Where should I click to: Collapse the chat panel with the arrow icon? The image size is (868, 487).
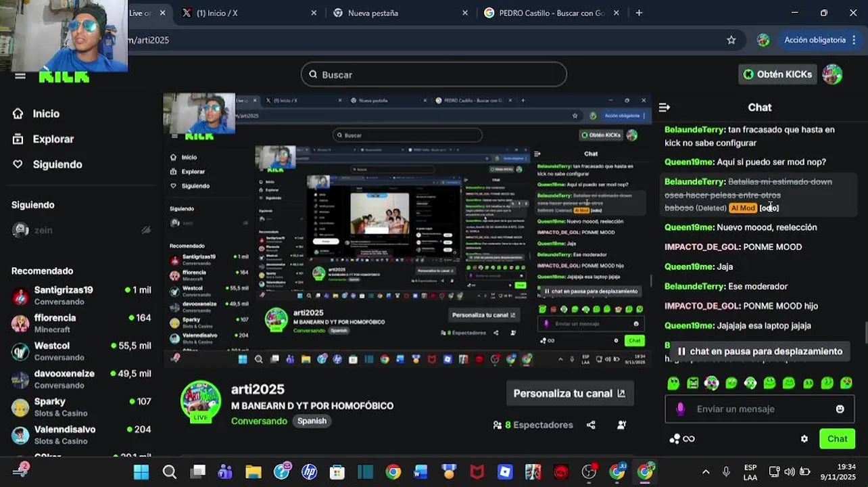pos(665,108)
